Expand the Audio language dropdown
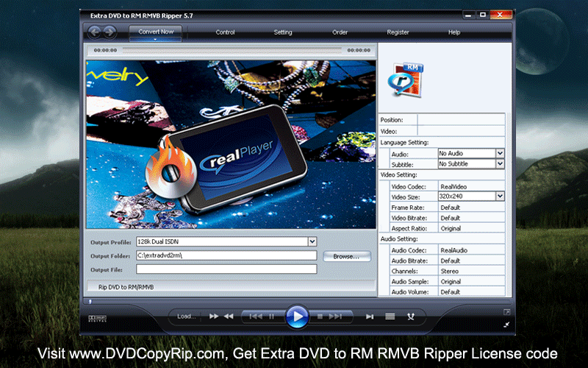Image resolution: width=588 pixels, height=368 pixels. pyautogui.click(x=500, y=153)
